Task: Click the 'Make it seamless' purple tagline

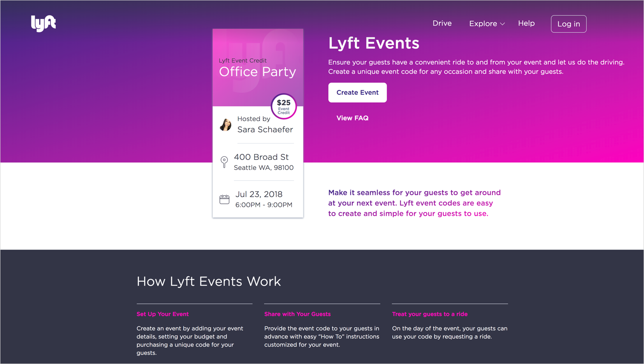Action: click(x=415, y=203)
